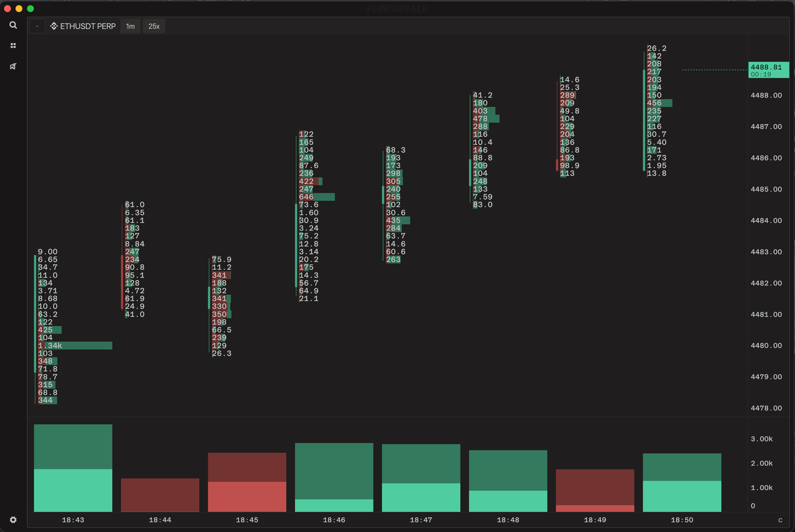
Task: Click the current price label 4488.81
Action: [769, 70]
